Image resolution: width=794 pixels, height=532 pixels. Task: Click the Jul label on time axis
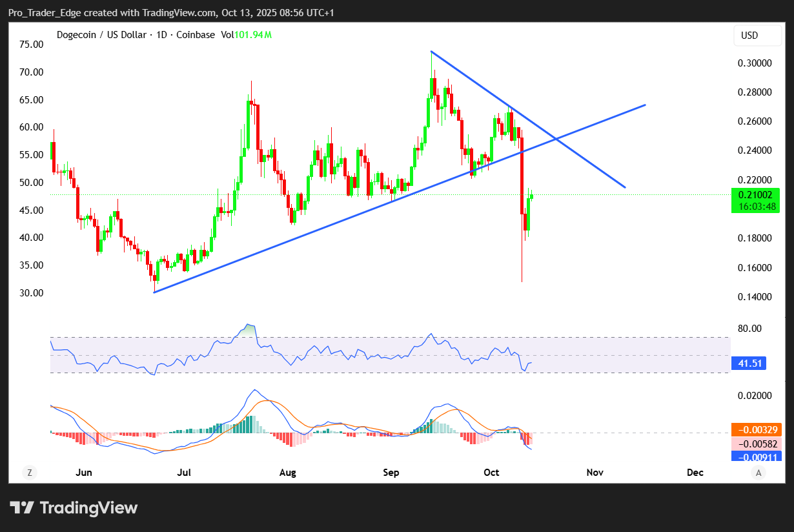click(x=184, y=473)
